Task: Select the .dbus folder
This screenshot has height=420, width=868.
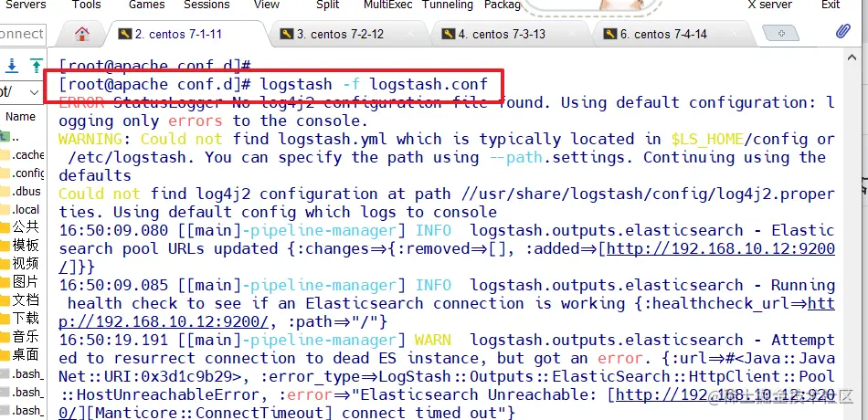Action: point(20,192)
